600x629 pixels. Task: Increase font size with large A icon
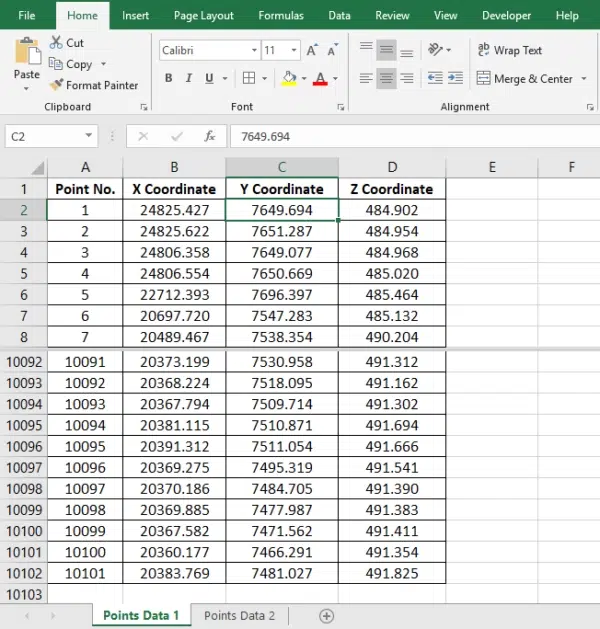pyautogui.click(x=312, y=50)
